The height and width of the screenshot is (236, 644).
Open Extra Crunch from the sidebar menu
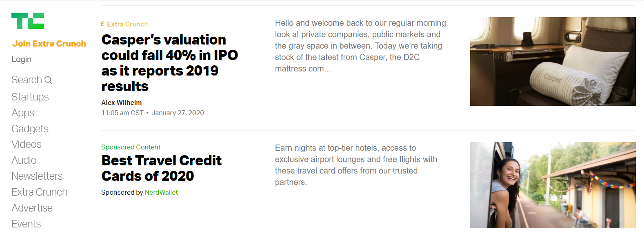(40, 192)
